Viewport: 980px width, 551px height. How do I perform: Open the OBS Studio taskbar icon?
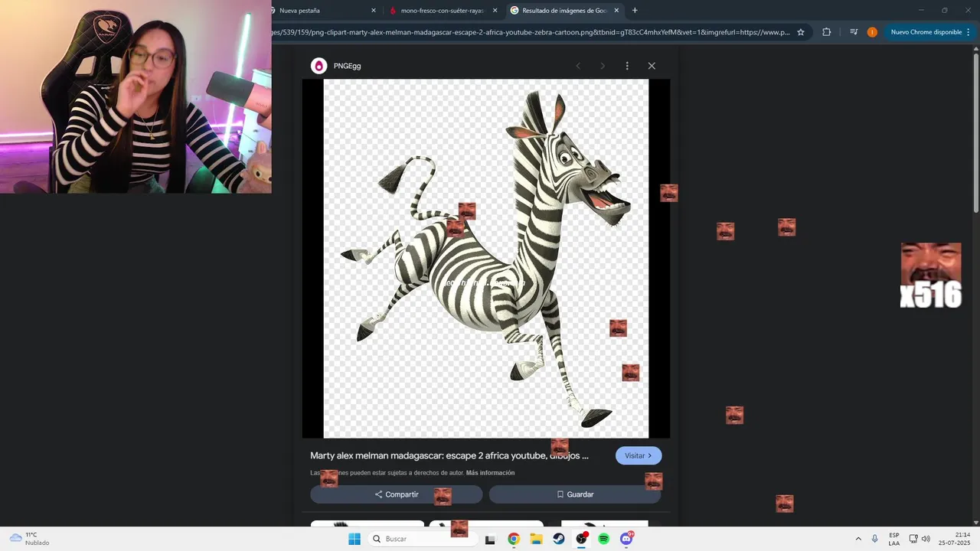(581, 539)
